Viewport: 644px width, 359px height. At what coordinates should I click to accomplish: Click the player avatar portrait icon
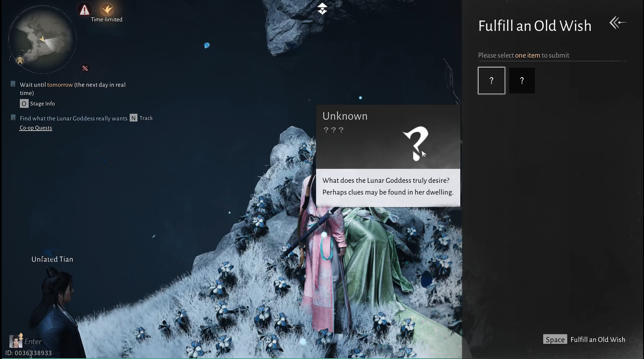(16, 341)
